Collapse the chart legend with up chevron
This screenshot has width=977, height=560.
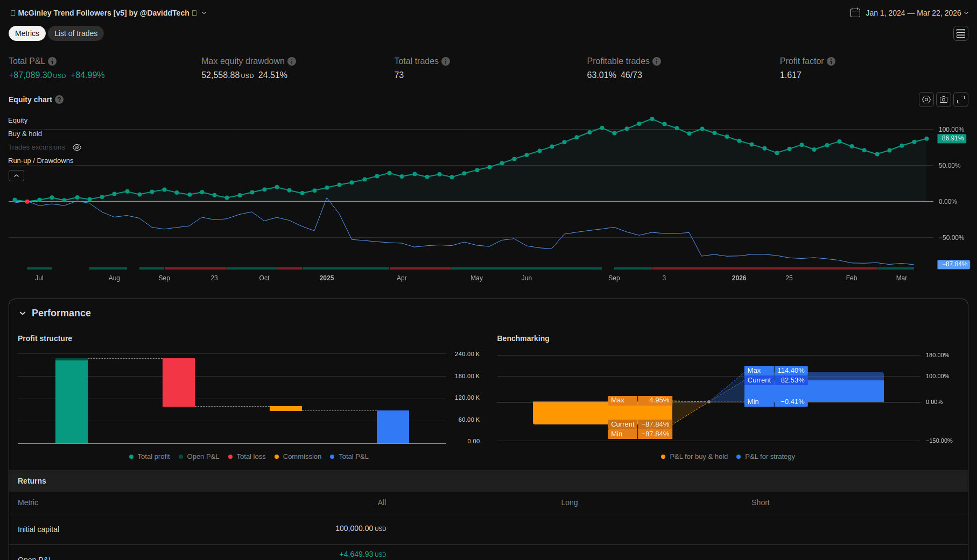click(x=16, y=175)
